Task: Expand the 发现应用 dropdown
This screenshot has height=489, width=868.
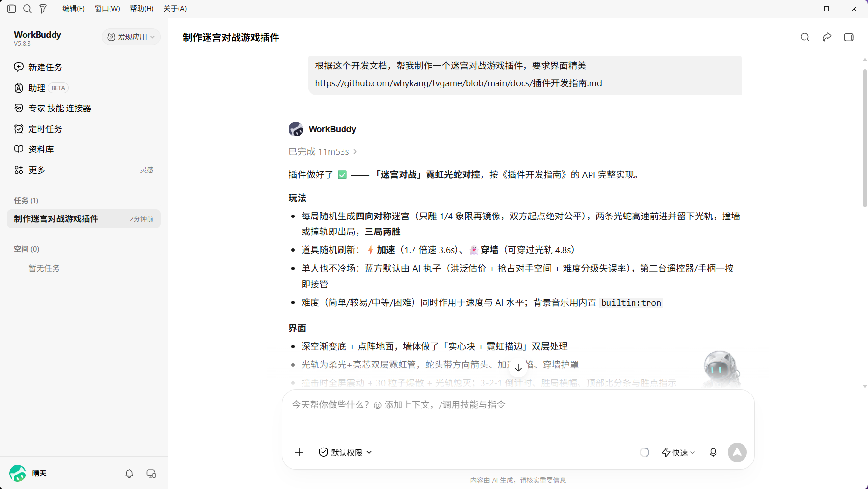Action: pyautogui.click(x=131, y=37)
